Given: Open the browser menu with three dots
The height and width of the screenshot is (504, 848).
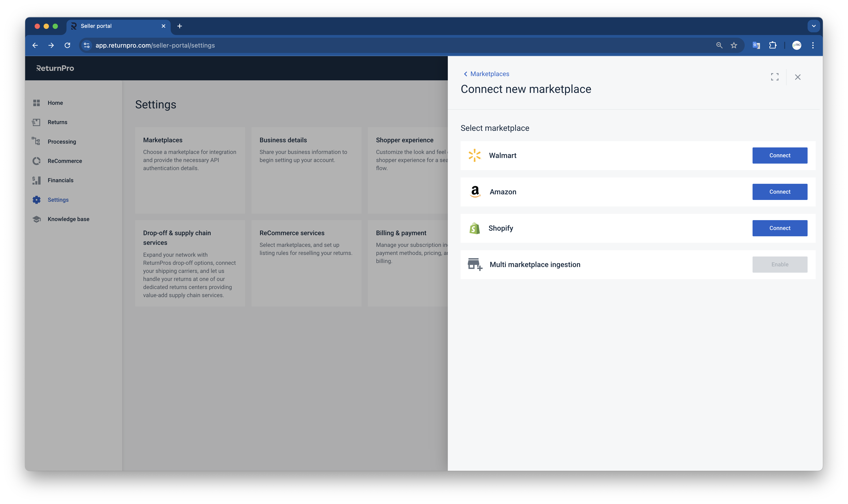Looking at the screenshot, I should (813, 45).
